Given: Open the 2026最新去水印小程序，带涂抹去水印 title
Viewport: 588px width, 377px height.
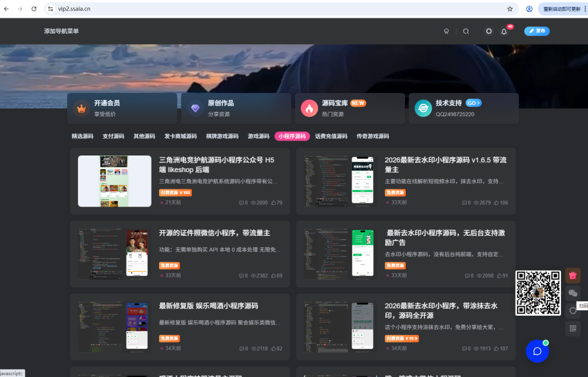Looking at the screenshot, I should 442,310.
